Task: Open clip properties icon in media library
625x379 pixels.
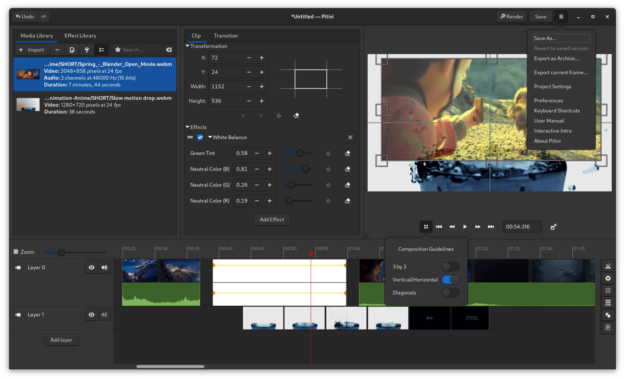Action: click(x=72, y=50)
